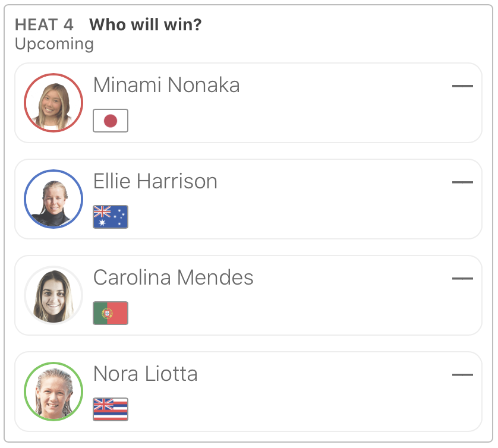
Task: Click the dash icon beside Minami Nonaka
Action: pyautogui.click(x=462, y=86)
